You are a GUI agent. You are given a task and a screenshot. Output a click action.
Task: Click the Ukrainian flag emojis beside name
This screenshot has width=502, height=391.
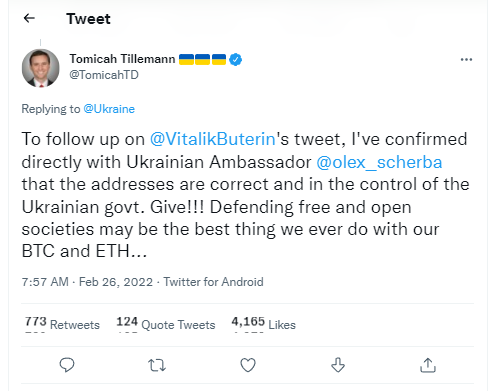[202, 59]
